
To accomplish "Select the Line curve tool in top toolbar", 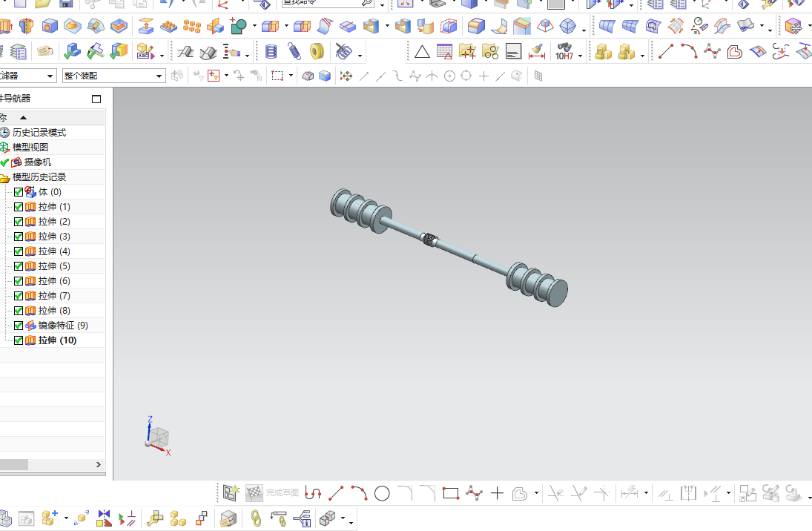I will [x=665, y=51].
